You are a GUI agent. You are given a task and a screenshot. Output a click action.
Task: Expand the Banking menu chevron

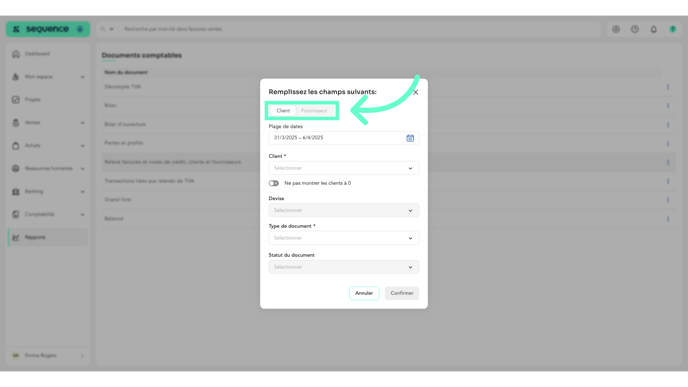(x=82, y=191)
